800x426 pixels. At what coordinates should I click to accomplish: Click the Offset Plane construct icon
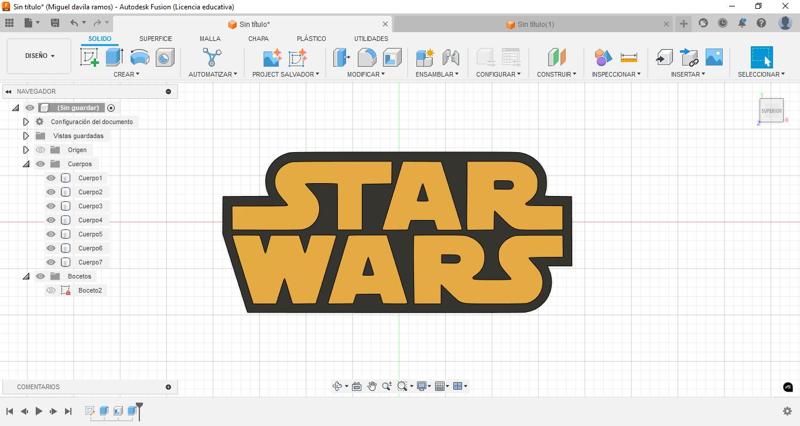(x=556, y=57)
